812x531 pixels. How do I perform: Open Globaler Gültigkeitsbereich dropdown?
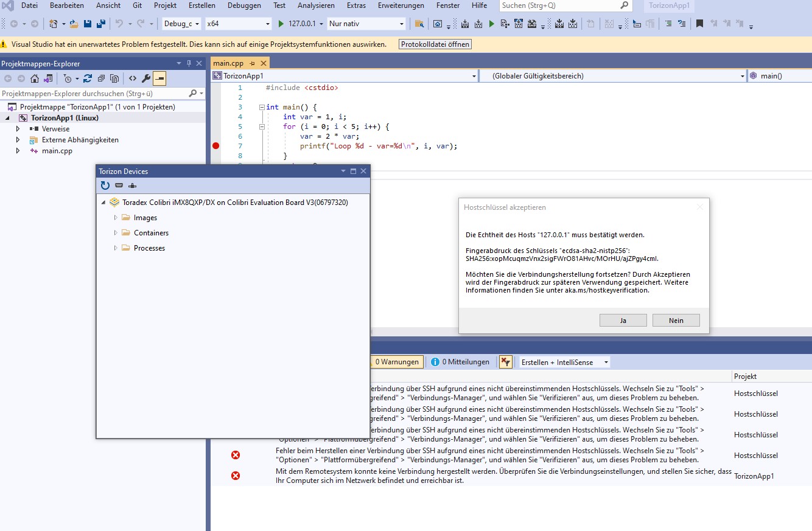(x=612, y=76)
